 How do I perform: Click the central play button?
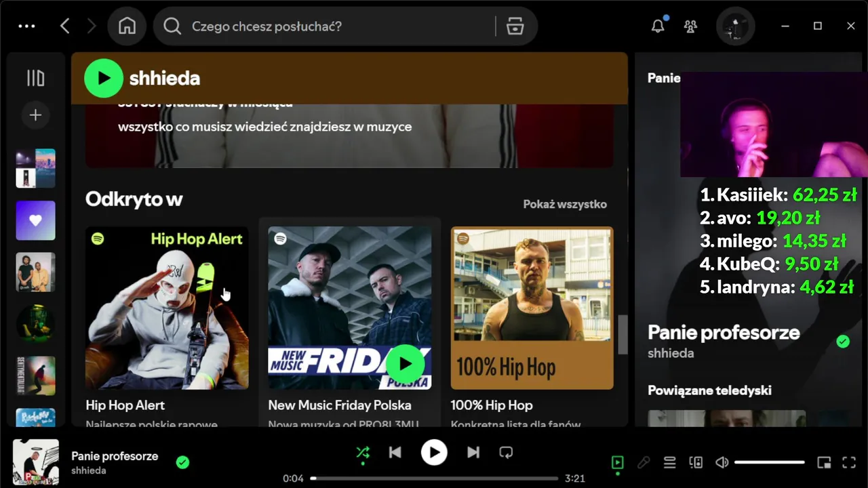tap(434, 452)
